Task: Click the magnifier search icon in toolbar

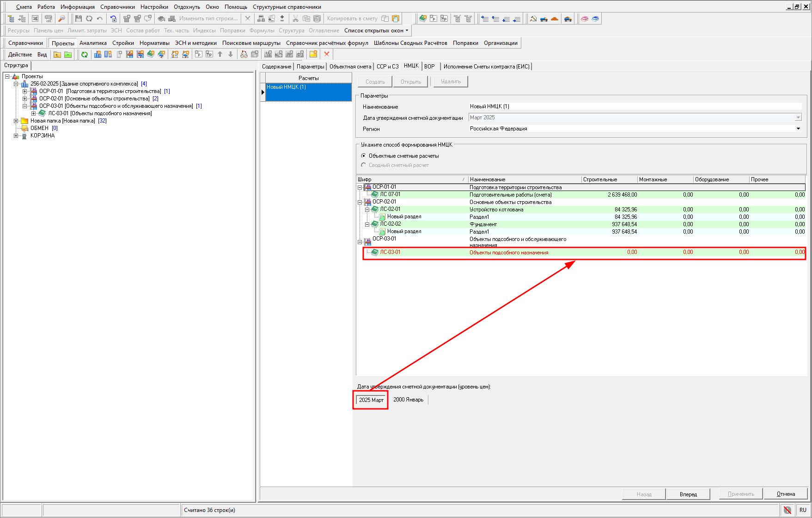Action: pos(61,18)
